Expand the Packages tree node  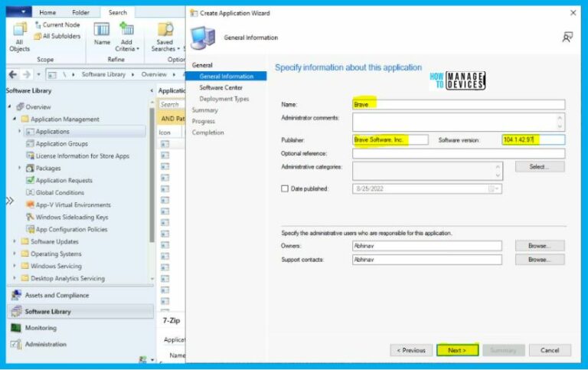point(19,168)
